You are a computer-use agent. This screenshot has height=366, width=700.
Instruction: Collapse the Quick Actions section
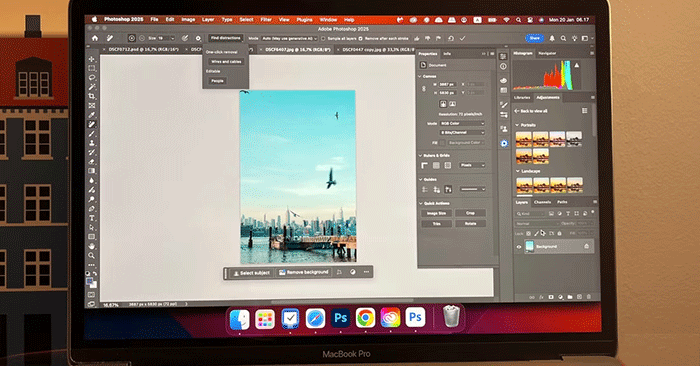420,203
